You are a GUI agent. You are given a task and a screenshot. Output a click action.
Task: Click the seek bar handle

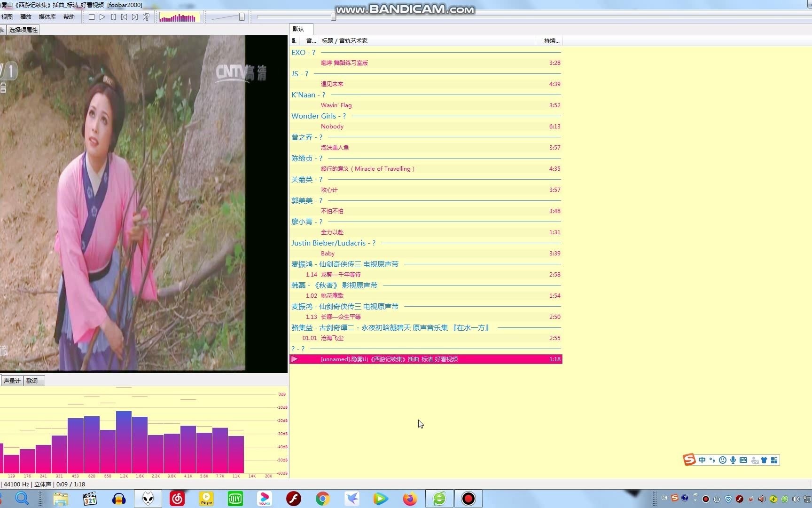[333, 17]
